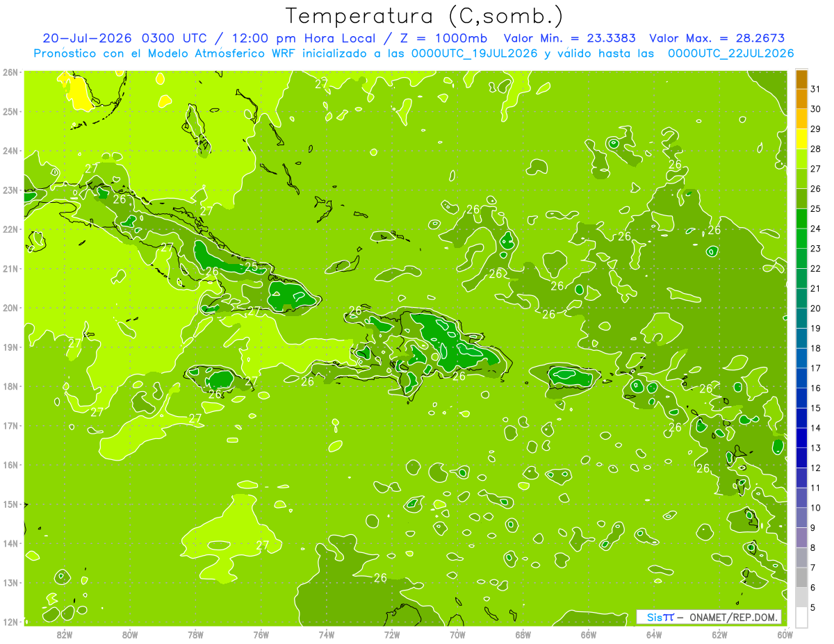
Task: Select the 'Valor Max. = 28.2673' text
Action: coord(717,38)
